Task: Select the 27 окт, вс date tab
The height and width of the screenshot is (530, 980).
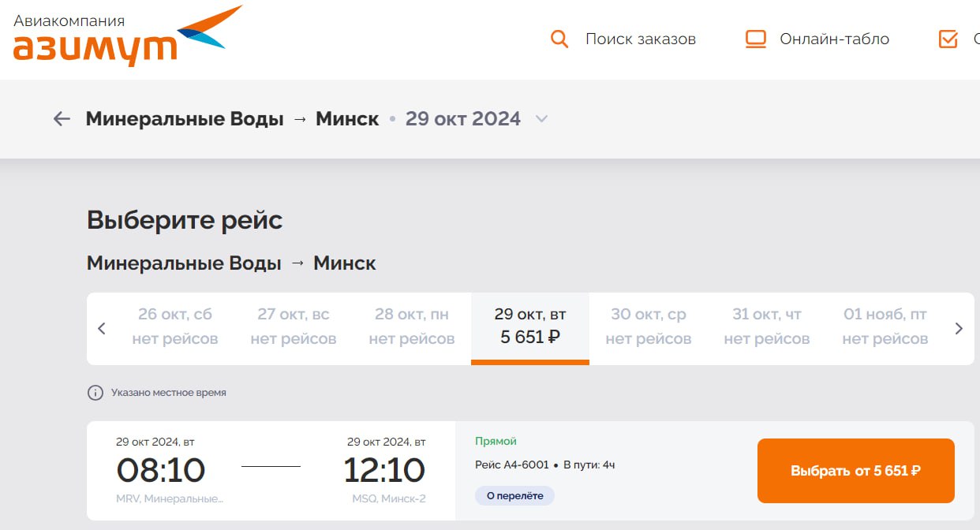Action: tap(294, 327)
